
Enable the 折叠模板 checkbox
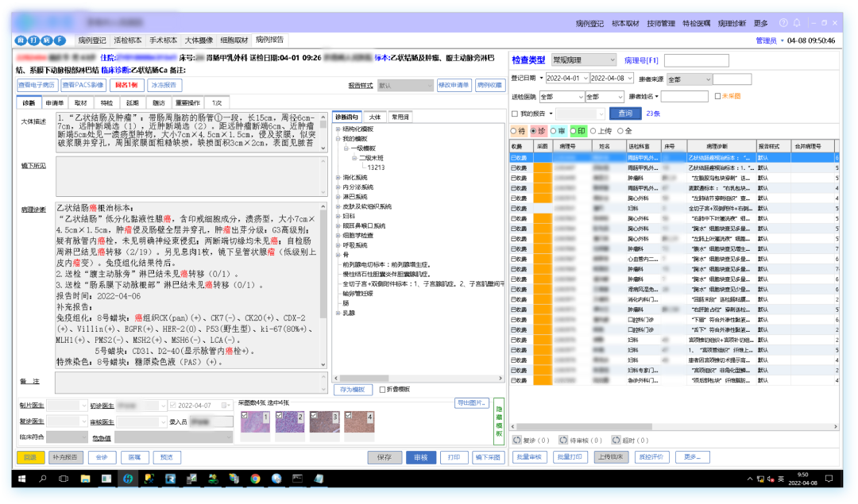[x=382, y=390]
